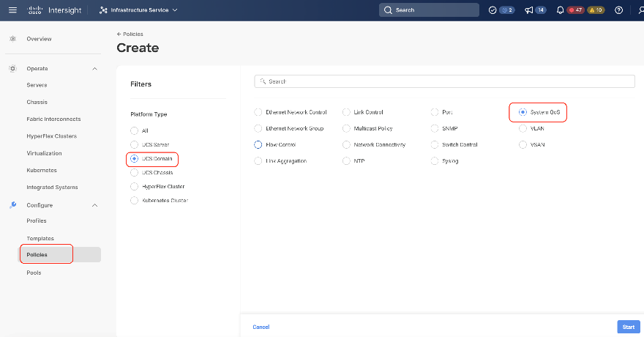Viewport: 644px width, 337px height.
Task: Click the Overview sidebar icon
Action: tap(12, 39)
